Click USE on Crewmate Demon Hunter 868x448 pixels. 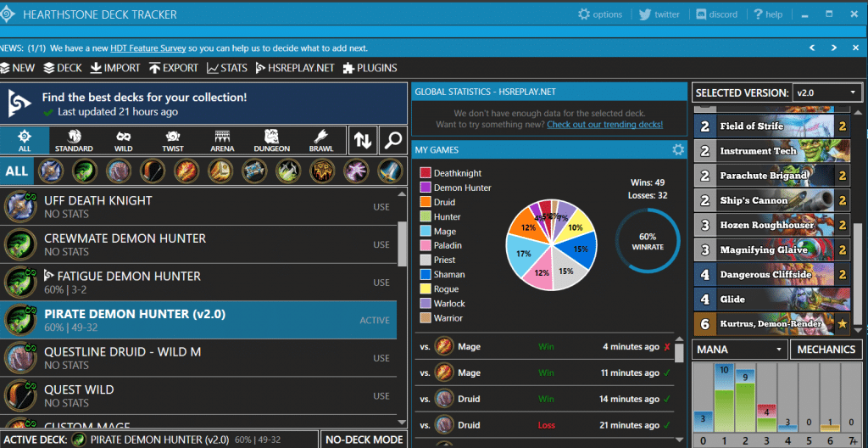tap(381, 244)
